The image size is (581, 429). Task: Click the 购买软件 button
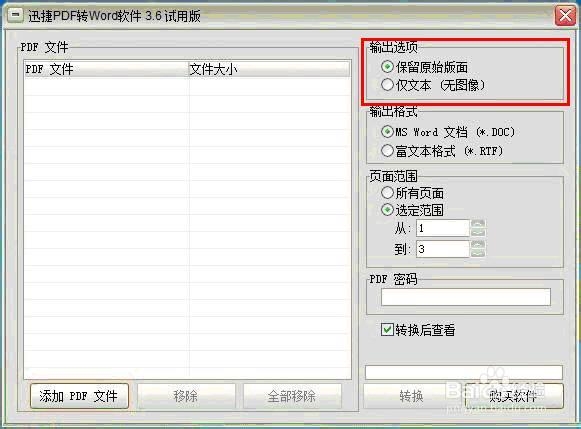click(x=514, y=396)
